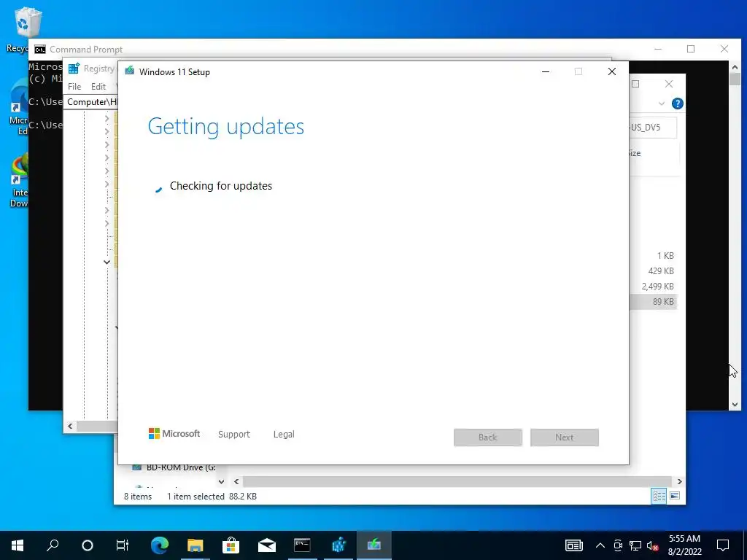Click the Microsoft logo in the setup window
Viewport: 747px width, 560px height.
click(x=174, y=434)
